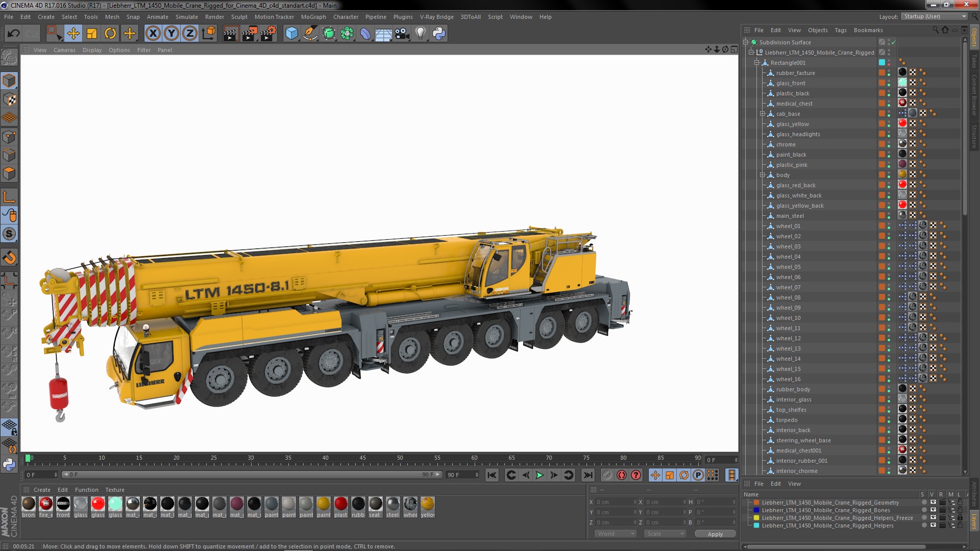Open the Content Browser side tab
Screen dimensions: 980x551
click(x=974, y=95)
